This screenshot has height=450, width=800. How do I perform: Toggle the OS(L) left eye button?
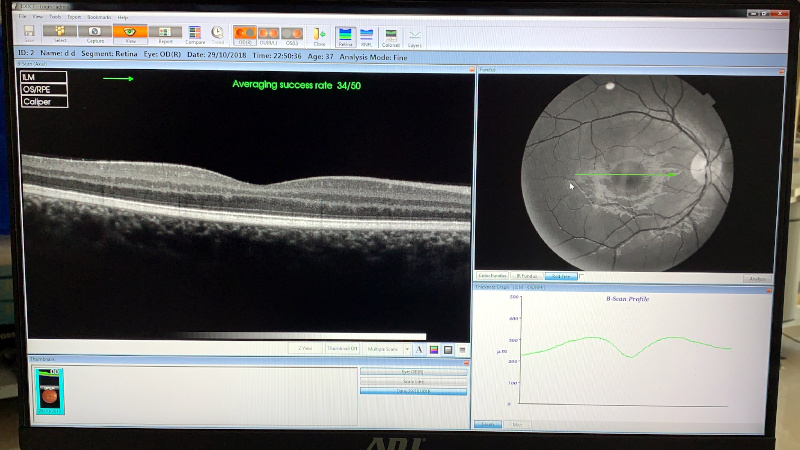point(292,34)
